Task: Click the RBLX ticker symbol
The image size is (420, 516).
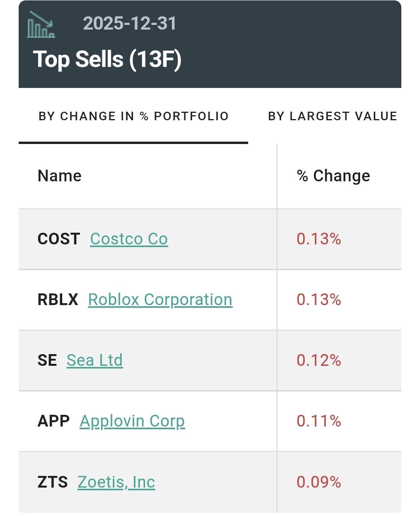Action: pos(58,300)
